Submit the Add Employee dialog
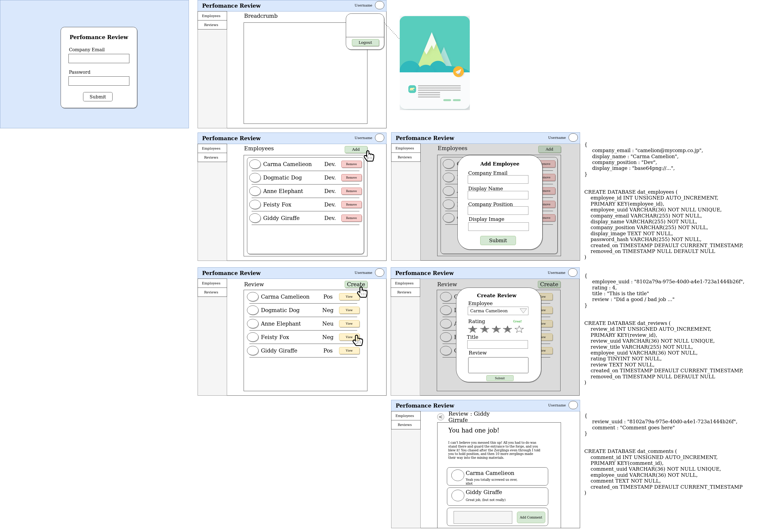Viewport: 757px width, 532px height. click(x=498, y=241)
